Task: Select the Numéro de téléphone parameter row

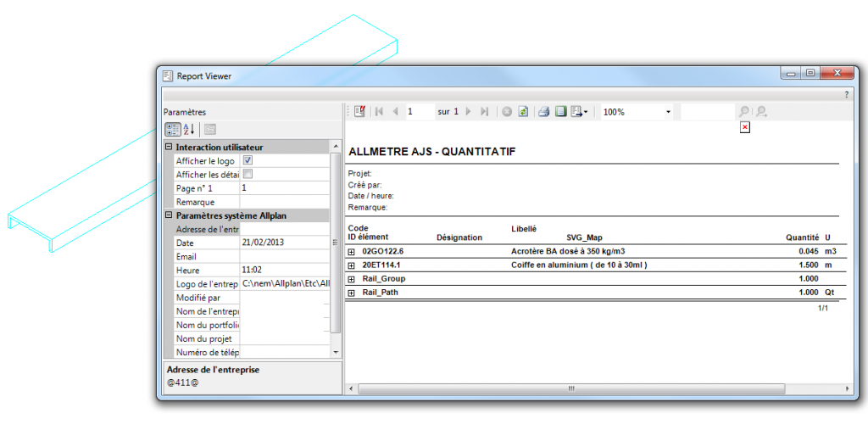Action: pos(252,352)
